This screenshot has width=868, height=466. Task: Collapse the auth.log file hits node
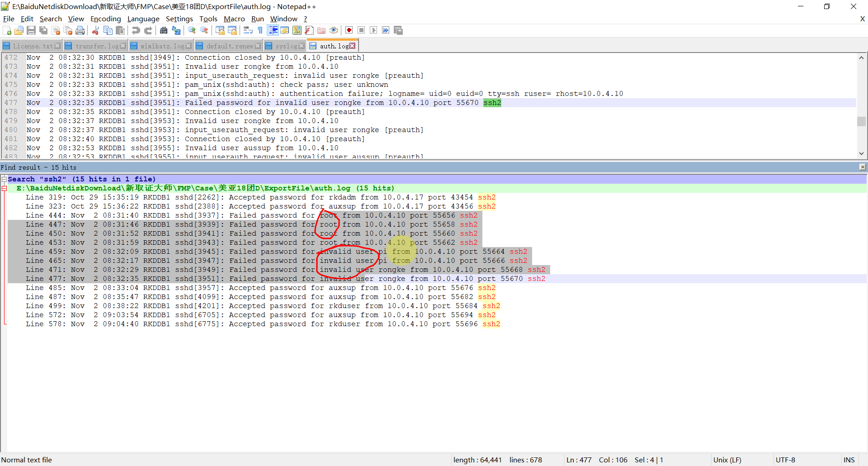click(4, 188)
